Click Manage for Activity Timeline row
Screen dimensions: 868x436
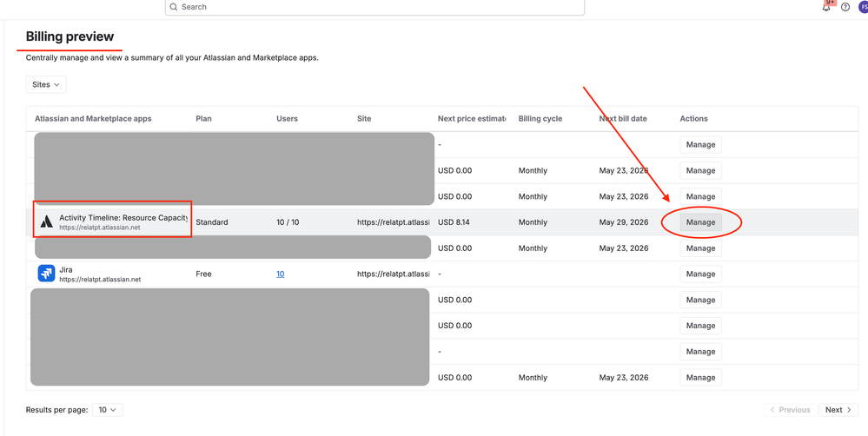pyautogui.click(x=701, y=222)
